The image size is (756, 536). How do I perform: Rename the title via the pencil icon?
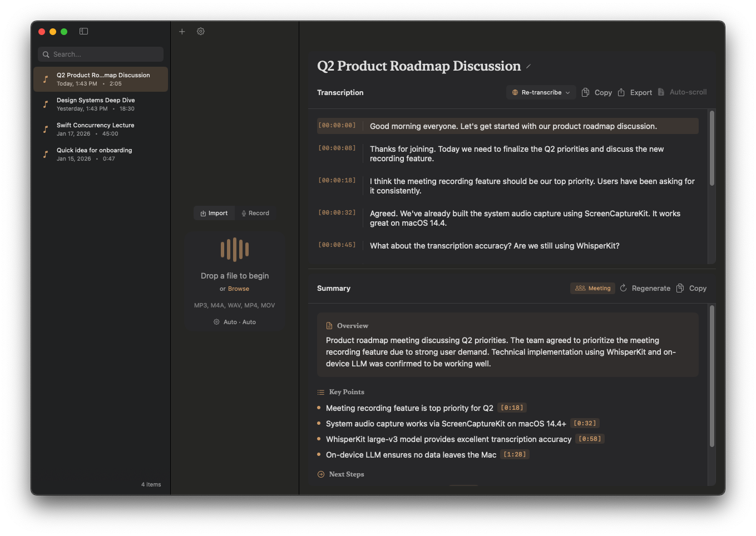click(527, 66)
